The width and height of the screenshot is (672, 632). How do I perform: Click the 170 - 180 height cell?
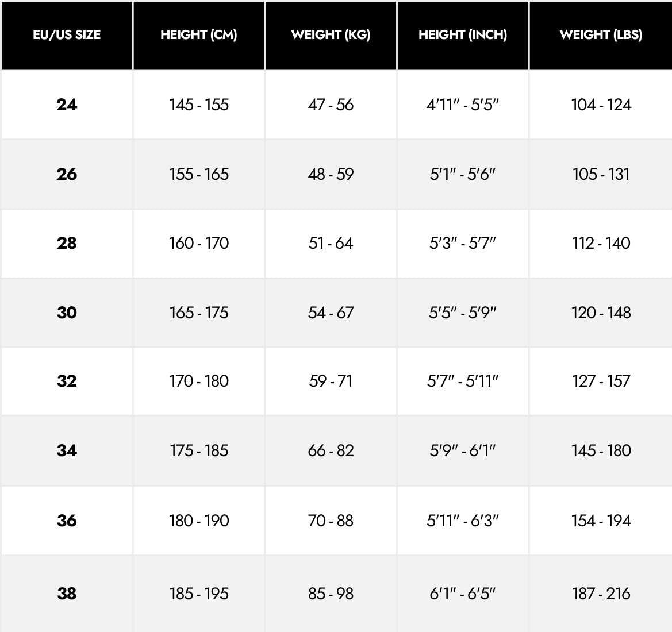[x=199, y=381]
